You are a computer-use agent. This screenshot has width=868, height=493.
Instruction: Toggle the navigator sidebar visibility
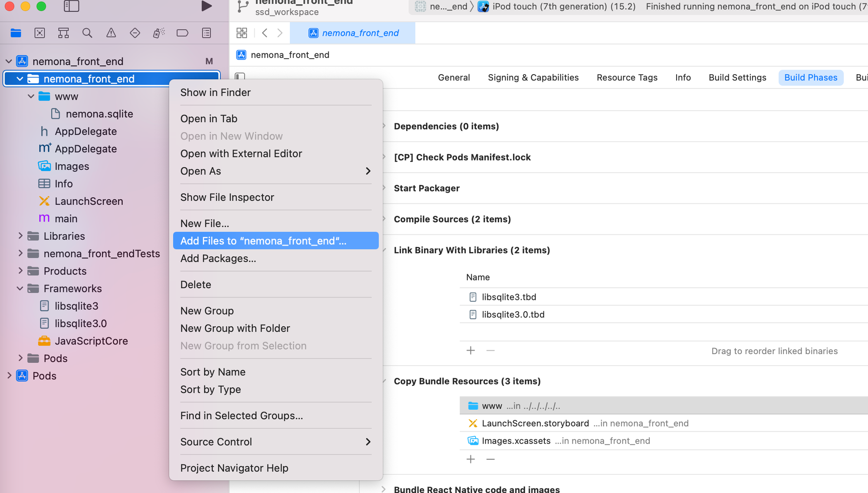(x=71, y=6)
